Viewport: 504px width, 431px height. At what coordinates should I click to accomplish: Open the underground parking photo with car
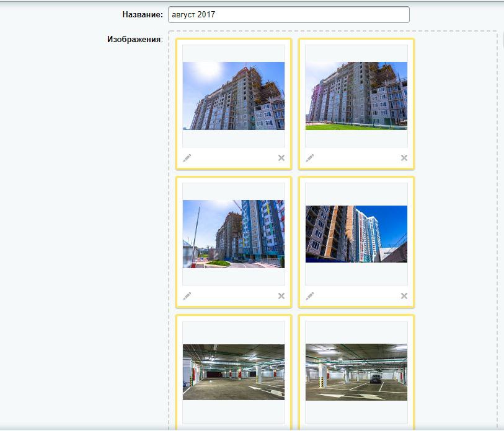click(x=356, y=372)
